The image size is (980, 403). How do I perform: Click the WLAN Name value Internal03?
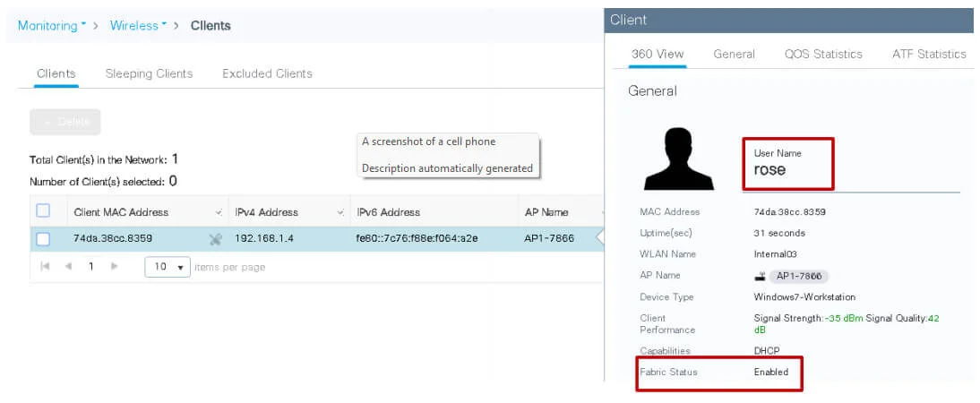point(776,254)
